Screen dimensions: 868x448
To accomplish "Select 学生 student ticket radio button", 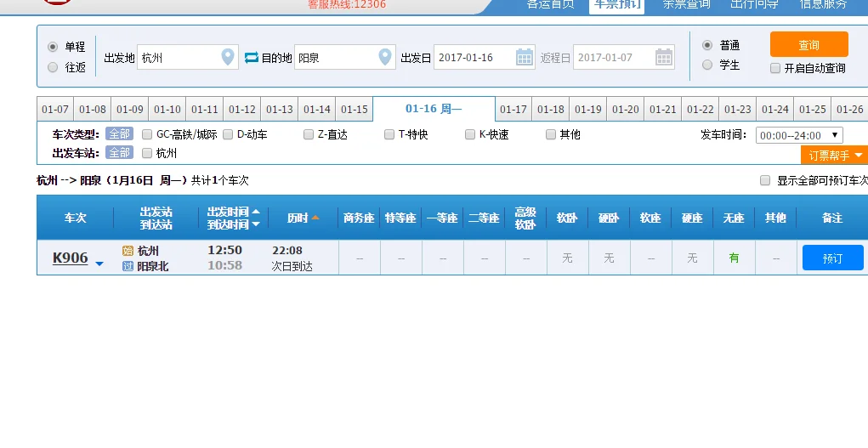I will 707,65.
